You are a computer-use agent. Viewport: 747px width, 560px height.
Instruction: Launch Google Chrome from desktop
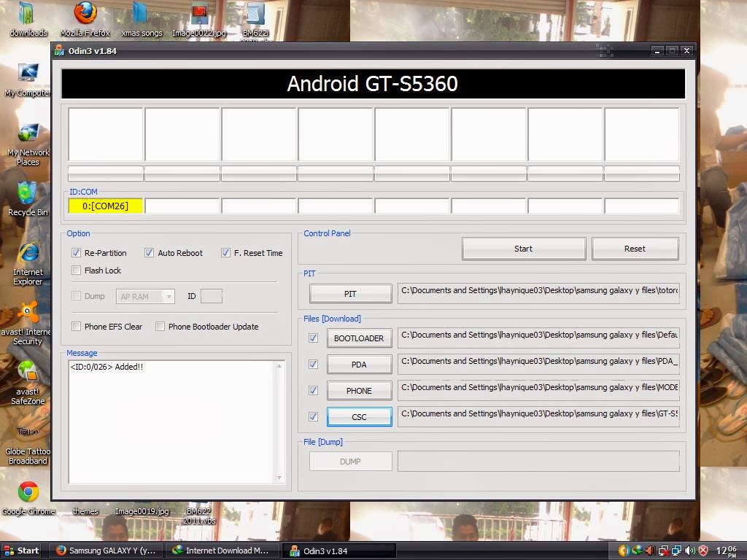(28, 498)
